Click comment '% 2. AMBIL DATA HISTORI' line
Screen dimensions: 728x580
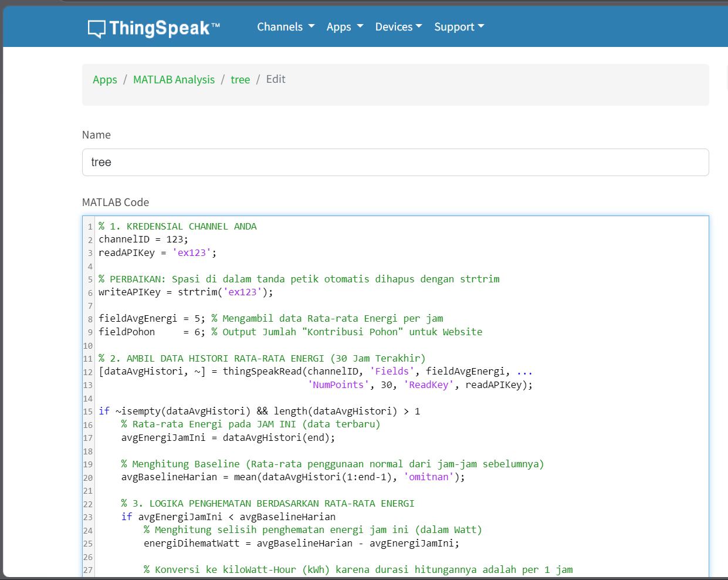262,359
